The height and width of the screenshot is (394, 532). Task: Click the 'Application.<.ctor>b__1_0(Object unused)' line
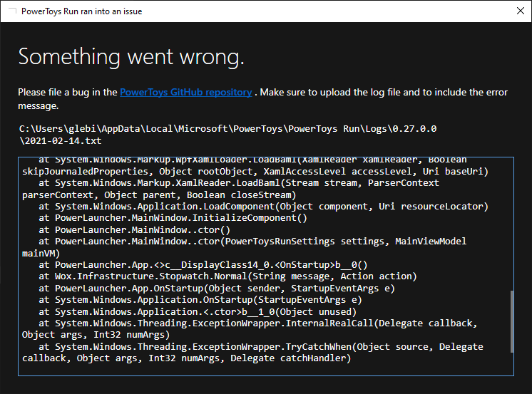coord(198,311)
